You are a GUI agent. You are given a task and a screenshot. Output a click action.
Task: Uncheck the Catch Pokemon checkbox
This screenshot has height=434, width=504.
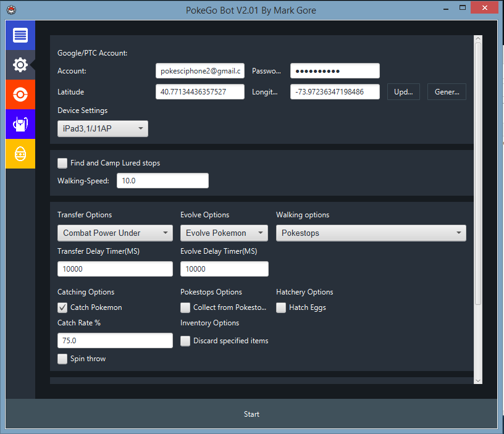pyautogui.click(x=62, y=307)
